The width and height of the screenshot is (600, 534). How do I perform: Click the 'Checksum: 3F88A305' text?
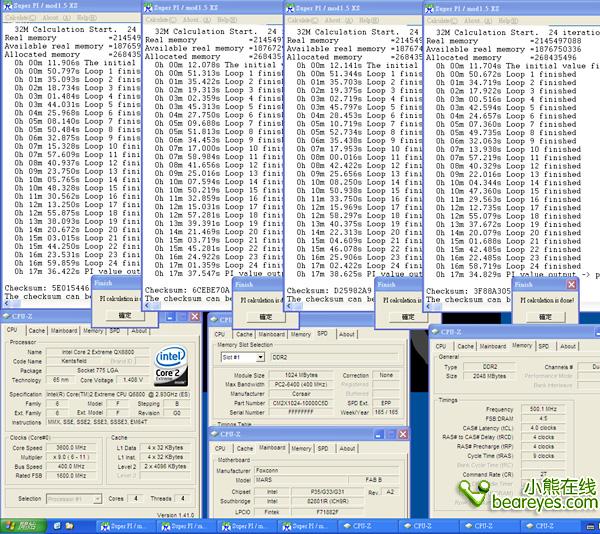[x=468, y=291]
